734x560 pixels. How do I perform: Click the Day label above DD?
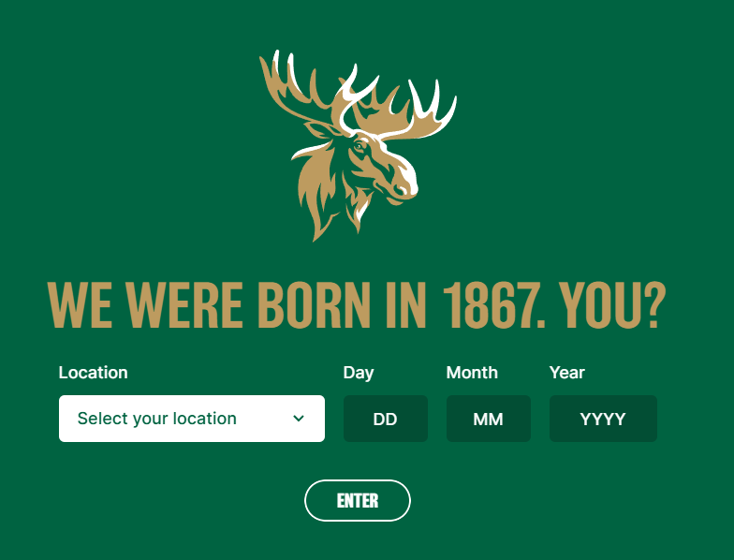pyautogui.click(x=358, y=373)
